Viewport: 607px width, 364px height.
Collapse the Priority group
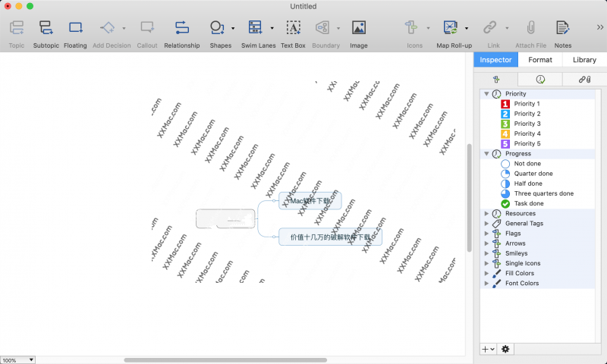click(x=486, y=93)
